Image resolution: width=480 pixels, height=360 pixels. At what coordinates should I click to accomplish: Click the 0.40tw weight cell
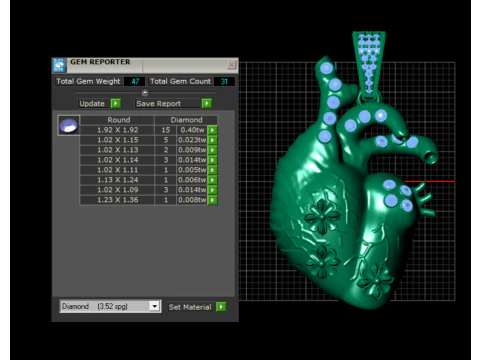[x=192, y=130]
